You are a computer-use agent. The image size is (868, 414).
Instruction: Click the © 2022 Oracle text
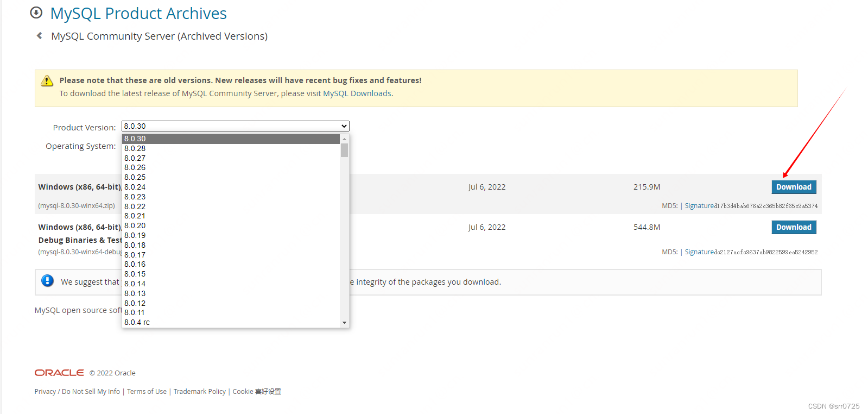coord(112,373)
